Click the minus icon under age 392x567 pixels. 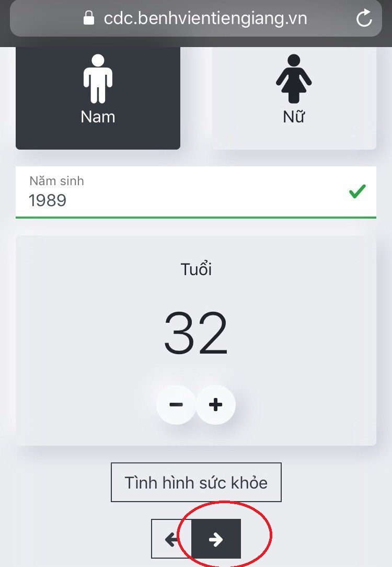point(176,405)
